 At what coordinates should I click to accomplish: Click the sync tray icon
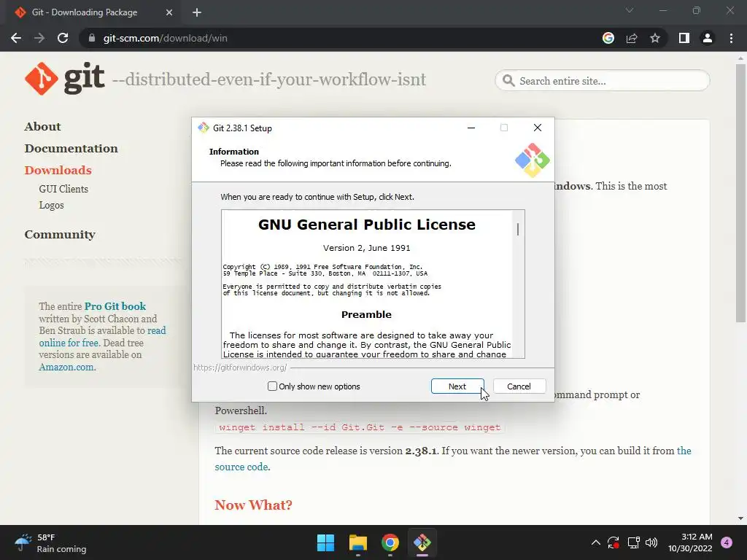[x=614, y=542]
